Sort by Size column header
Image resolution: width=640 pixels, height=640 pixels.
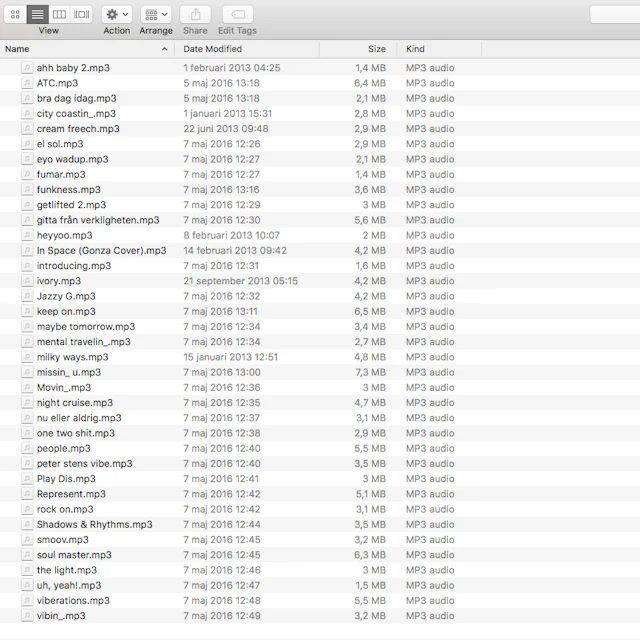[376, 49]
